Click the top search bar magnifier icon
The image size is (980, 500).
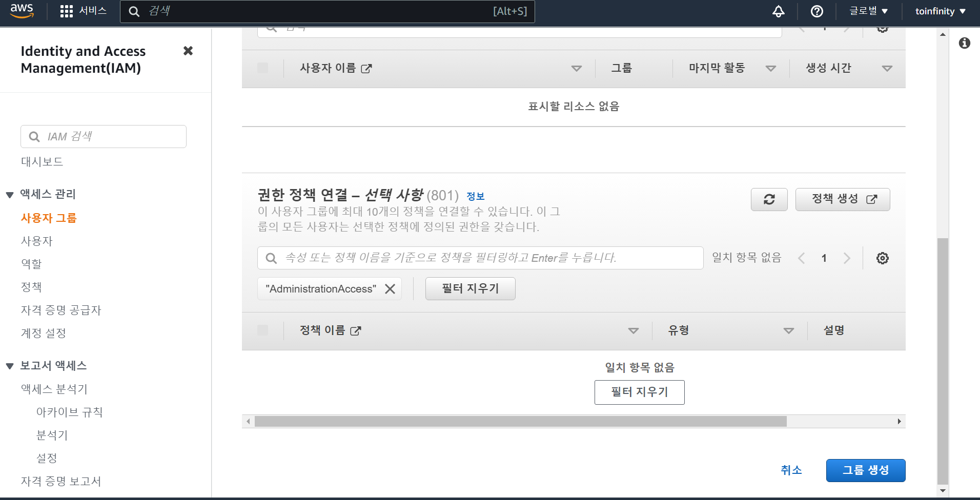click(x=134, y=11)
